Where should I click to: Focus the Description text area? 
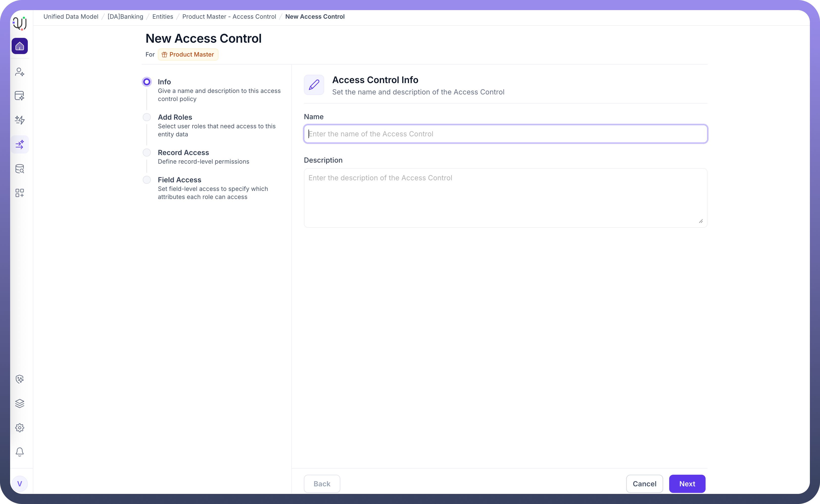(505, 198)
